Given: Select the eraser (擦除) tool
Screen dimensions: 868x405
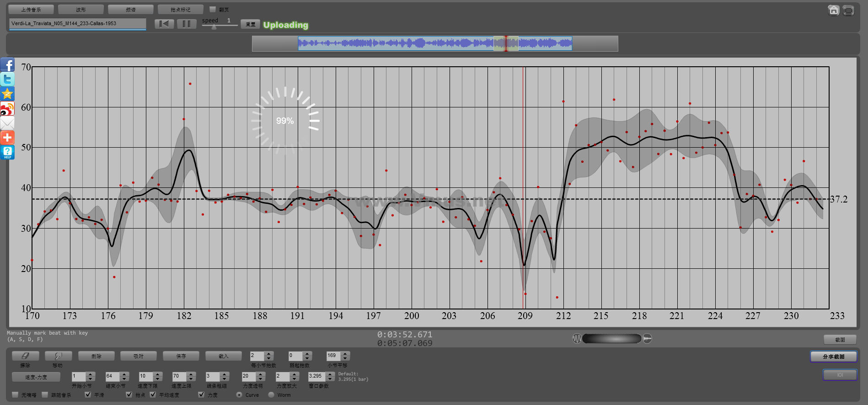Looking at the screenshot, I should coord(25,356).
